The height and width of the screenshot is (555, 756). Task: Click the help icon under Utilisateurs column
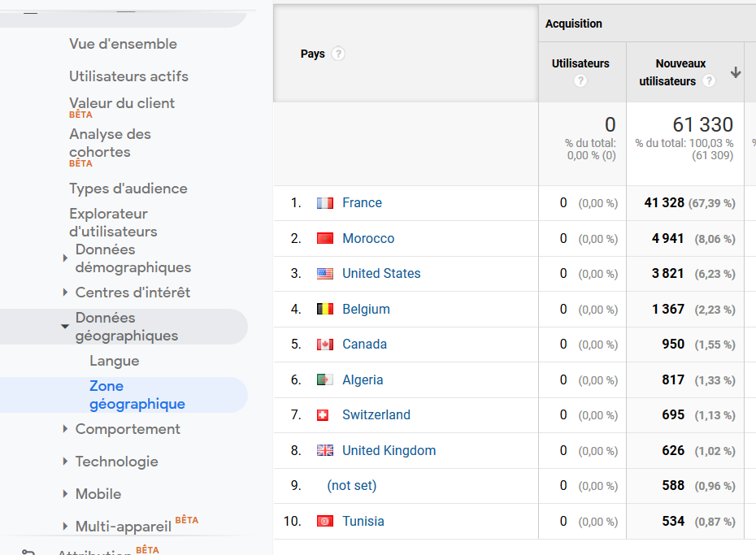[x=580, y=81]
